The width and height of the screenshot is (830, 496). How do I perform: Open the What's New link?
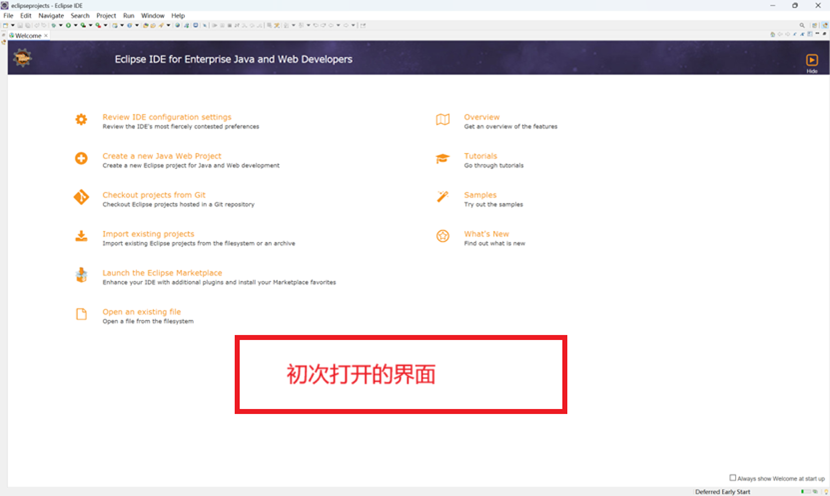click(486, 234)
